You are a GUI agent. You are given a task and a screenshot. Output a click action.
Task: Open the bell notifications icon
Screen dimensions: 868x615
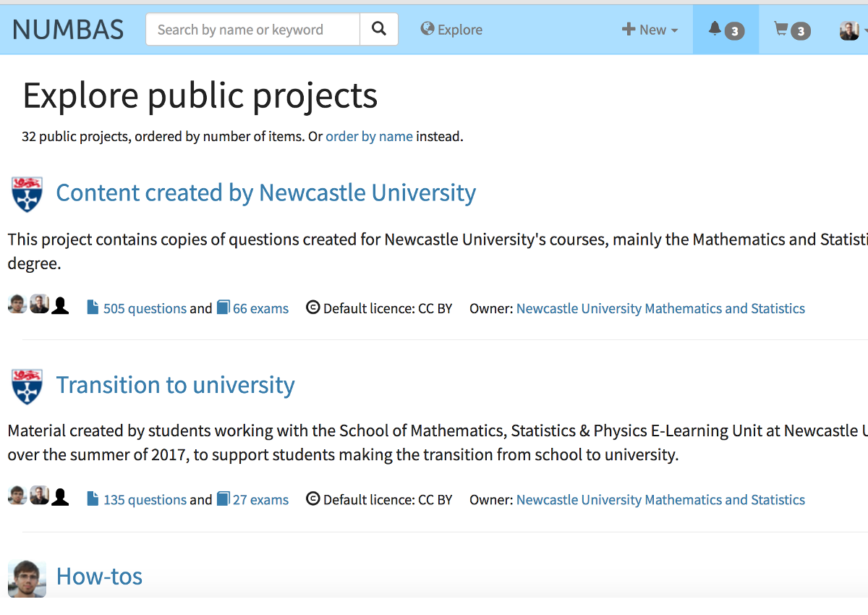[726, 30]
